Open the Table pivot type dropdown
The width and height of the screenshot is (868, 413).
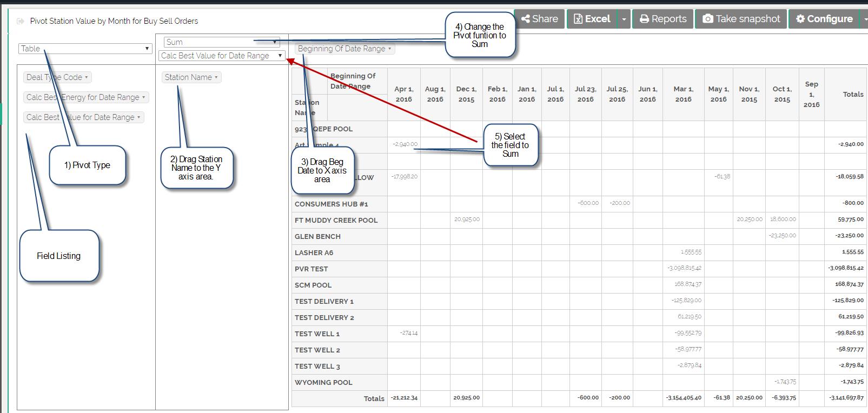tap(85, 49)
